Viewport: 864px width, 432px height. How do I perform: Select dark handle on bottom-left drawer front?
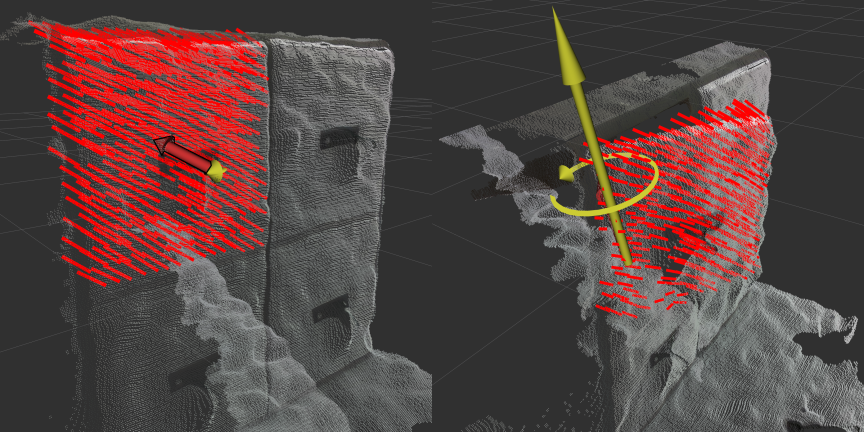point(192,373)
